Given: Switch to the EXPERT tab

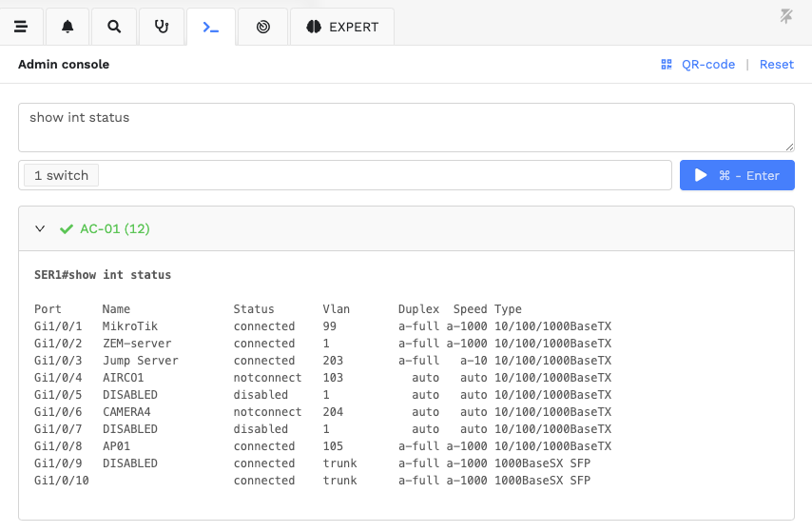Looking at the screenshot, I should tap(342, 27).
